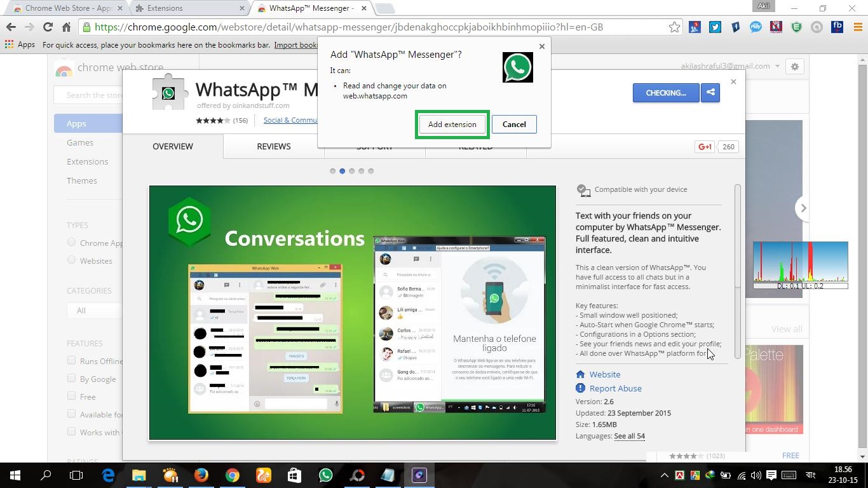This screenshot has height=488, width=868.
Task: Select the OVERVIEW tab
Action: (173, 146)
